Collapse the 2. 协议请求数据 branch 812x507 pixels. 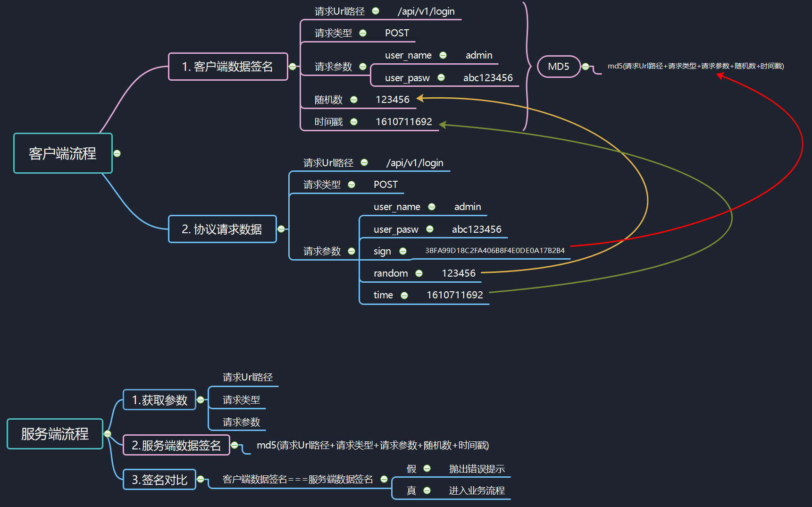(281, 229)
